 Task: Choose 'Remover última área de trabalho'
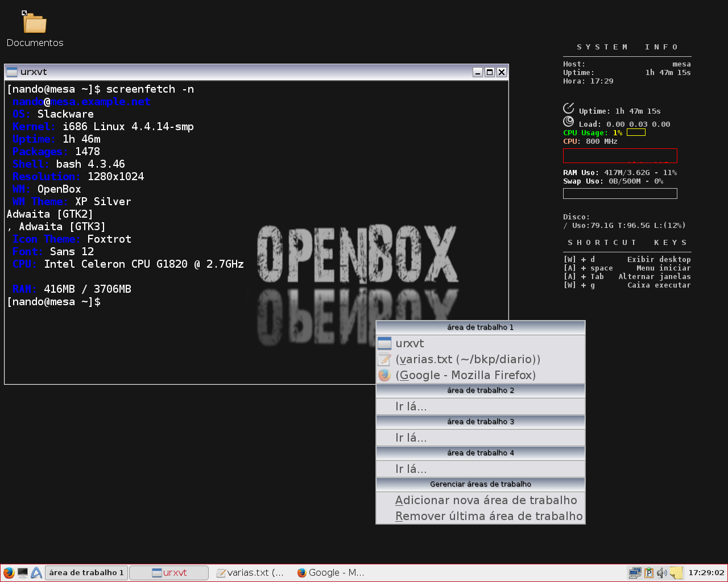point(481,516)
